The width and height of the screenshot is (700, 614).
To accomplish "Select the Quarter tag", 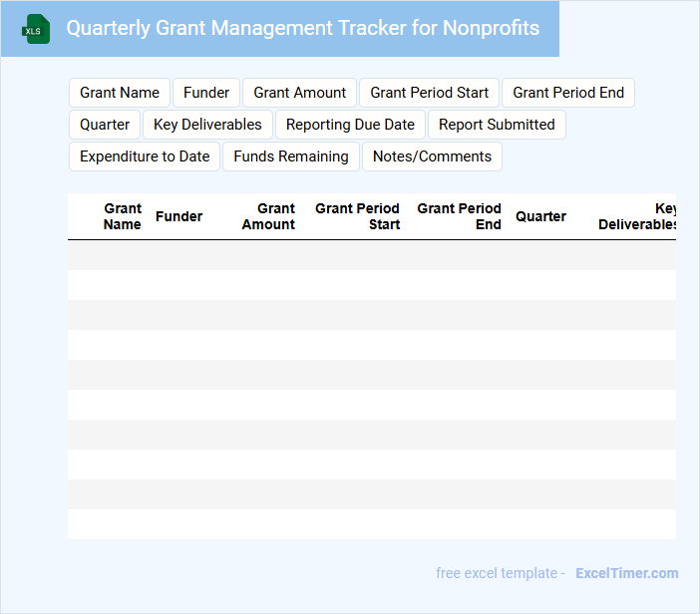I will tap(105, 125).
